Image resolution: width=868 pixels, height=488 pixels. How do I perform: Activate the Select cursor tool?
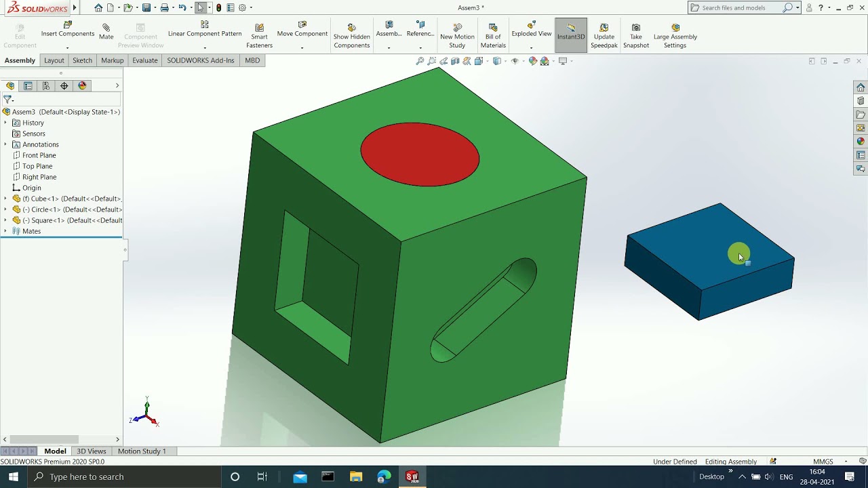pos(201,8)
